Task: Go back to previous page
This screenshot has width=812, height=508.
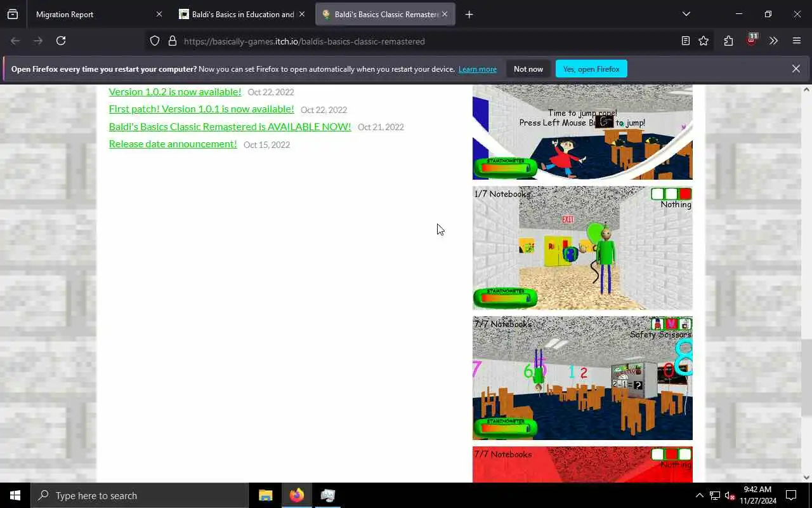Action: [x=15, y=41]
